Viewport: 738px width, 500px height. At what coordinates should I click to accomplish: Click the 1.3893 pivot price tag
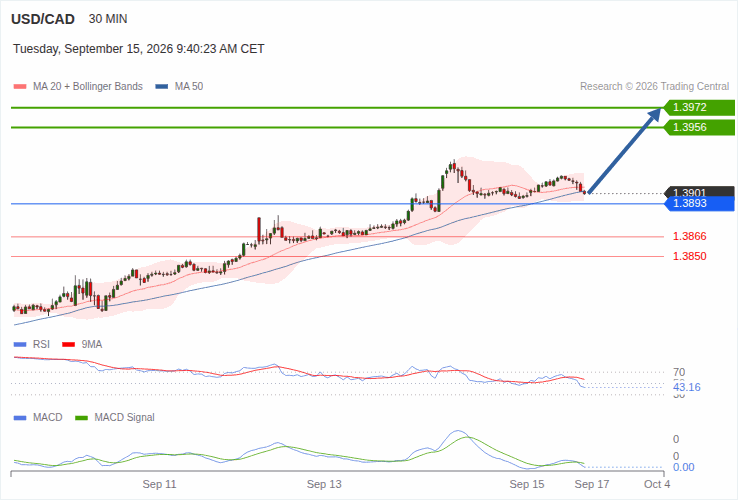tap(699, 203)
